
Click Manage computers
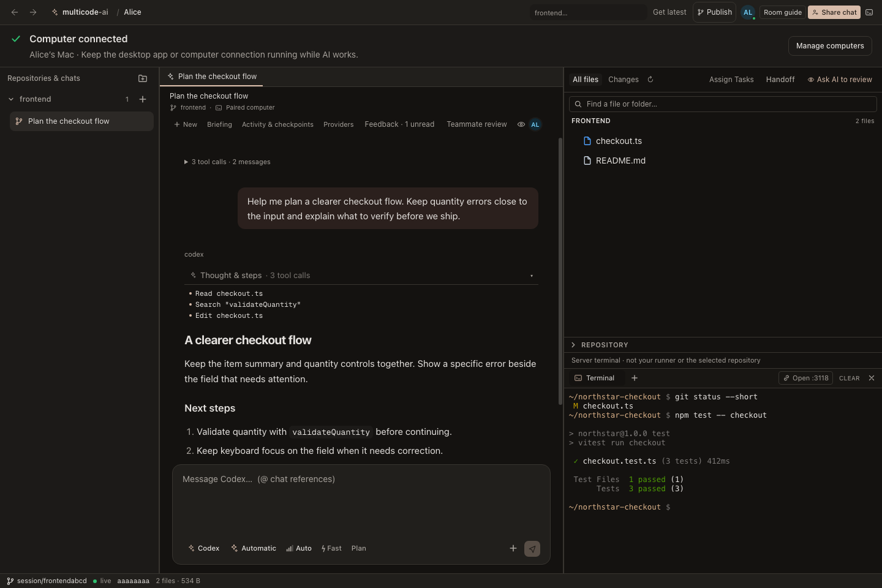pyautogui.click(x=830, y=46)
